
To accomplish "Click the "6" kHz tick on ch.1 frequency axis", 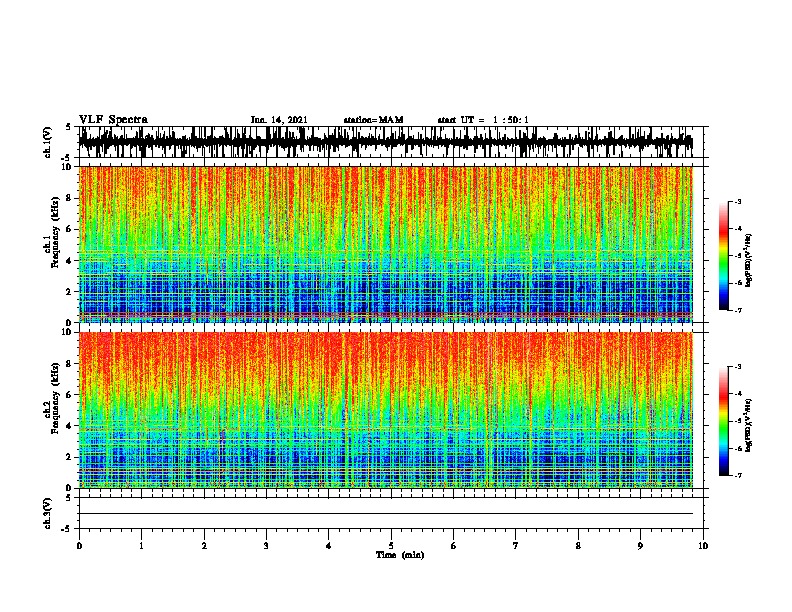I will (70, 229).
